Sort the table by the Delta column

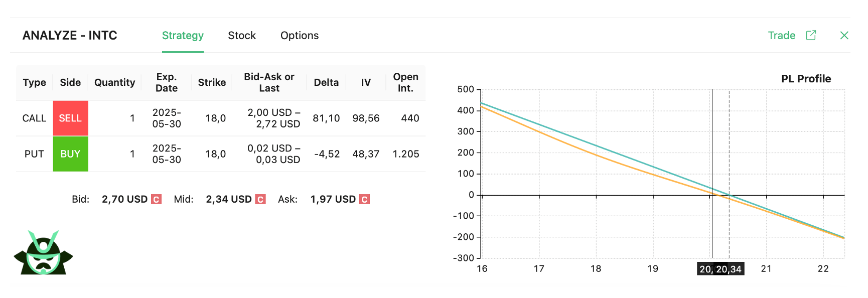326,82
